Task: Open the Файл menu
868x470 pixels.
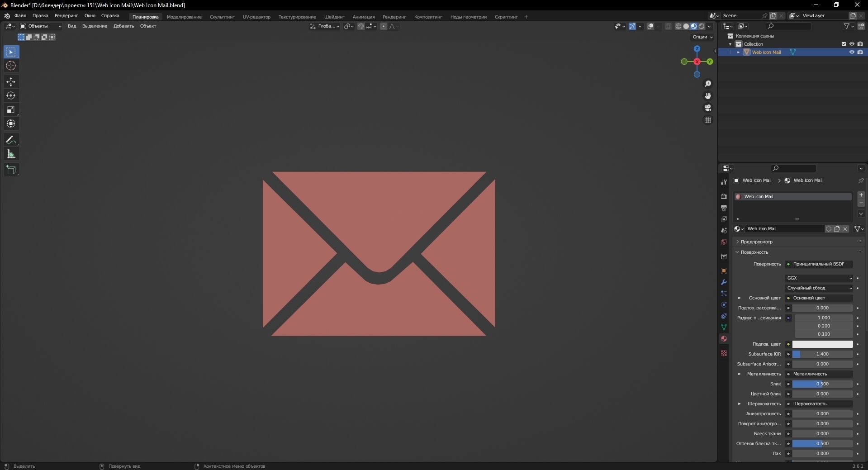Action: coord(20,16)
